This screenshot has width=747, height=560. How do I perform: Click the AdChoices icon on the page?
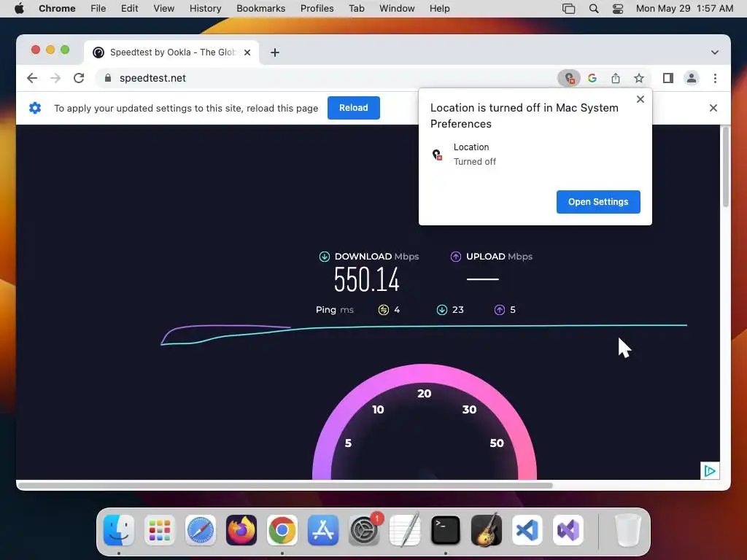pos(709,471)
